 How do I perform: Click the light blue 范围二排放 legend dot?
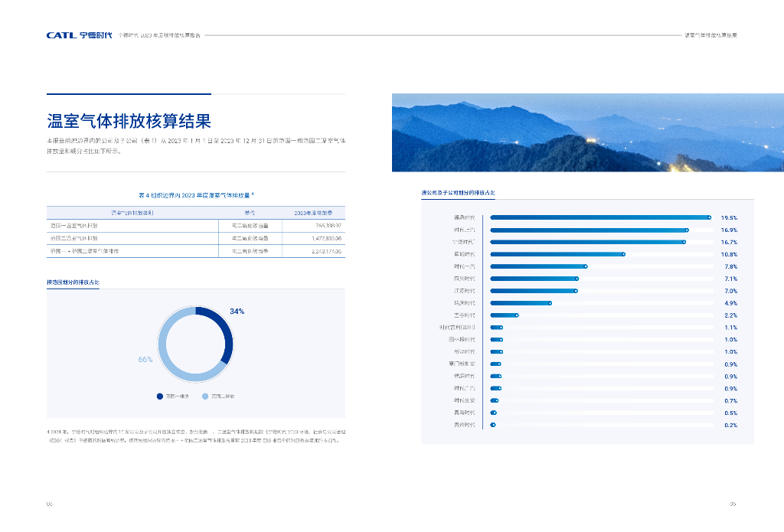(205, 396)
